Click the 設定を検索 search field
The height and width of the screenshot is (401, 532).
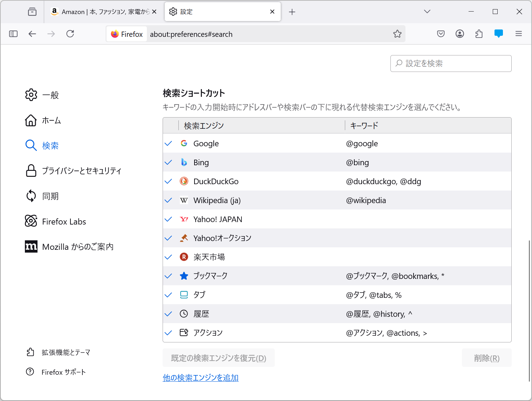click(451, 64)
